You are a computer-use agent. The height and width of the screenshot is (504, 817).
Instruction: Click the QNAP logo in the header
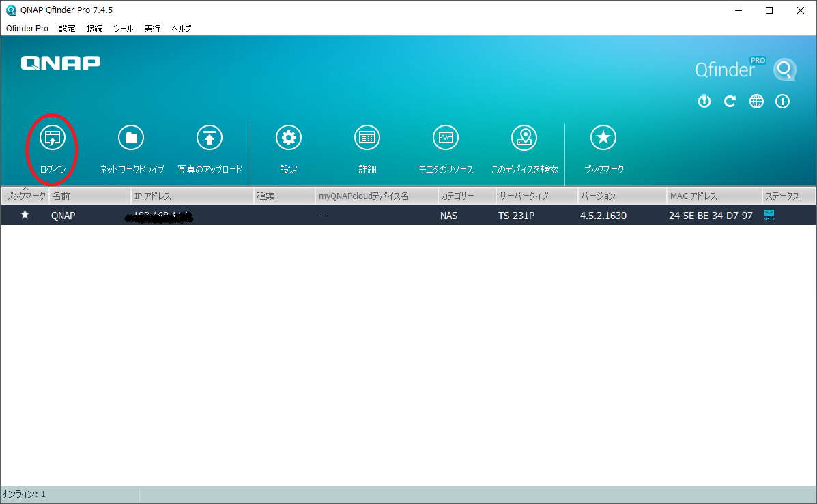[61, 63]
